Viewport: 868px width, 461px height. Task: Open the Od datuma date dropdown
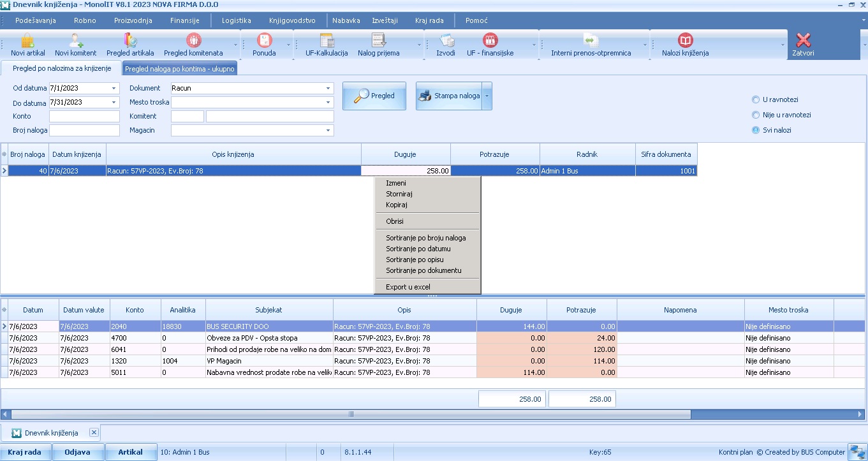(114, 88)
